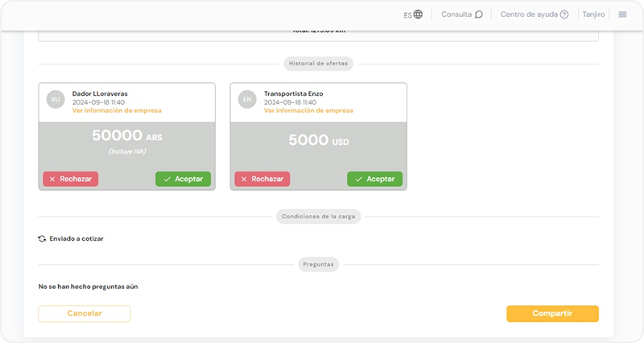This screenshot has width=644, height=343.
Task: Click the Consulta chat bubble icon
Action: 479,14
